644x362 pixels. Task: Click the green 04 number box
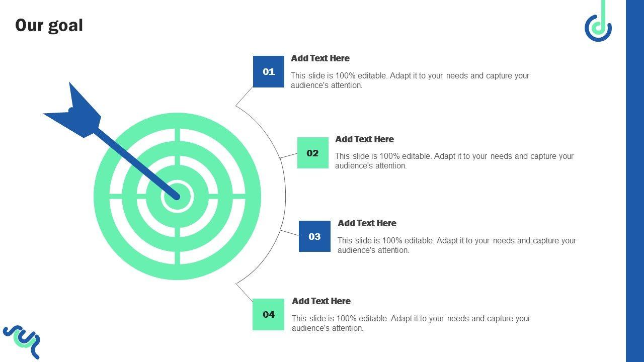point(269,314)
